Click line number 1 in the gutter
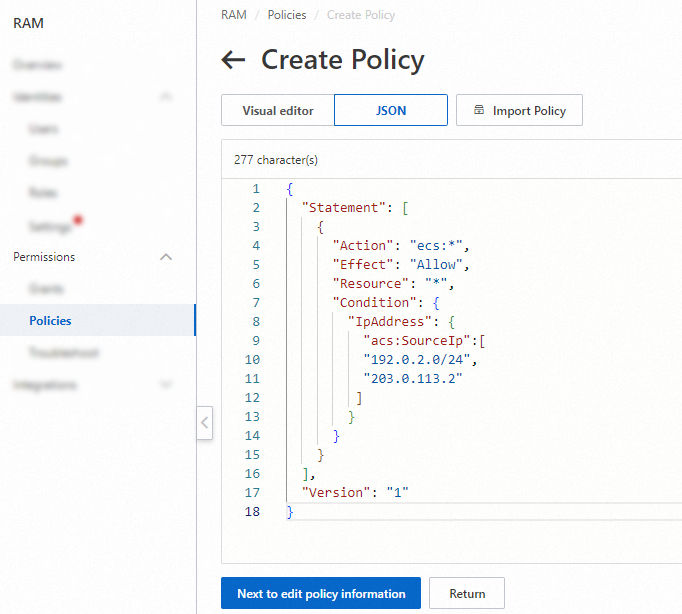Viewport: 682px width, 614px height. (256, 189)
